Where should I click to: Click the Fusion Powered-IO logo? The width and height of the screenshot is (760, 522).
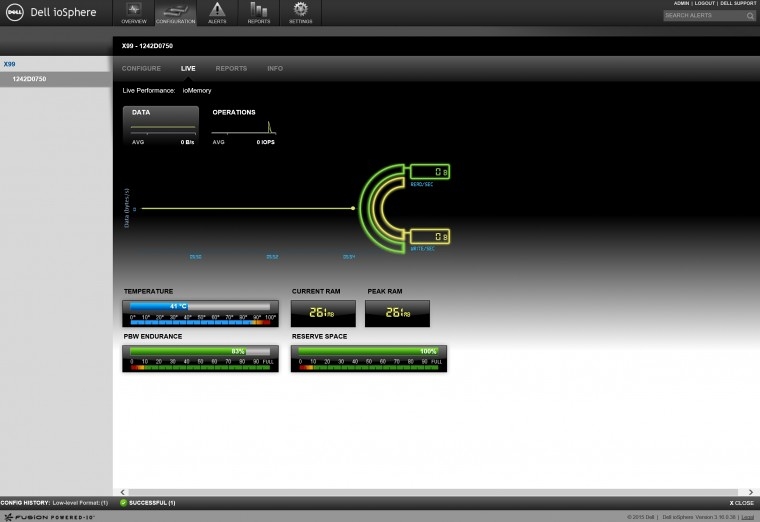point(49,517)
